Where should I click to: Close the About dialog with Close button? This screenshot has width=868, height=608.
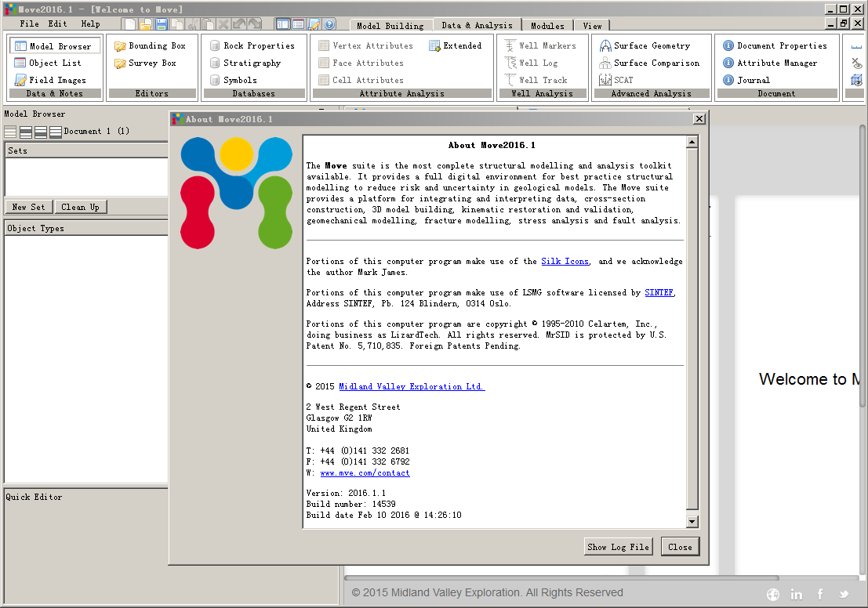click(680, 547)
